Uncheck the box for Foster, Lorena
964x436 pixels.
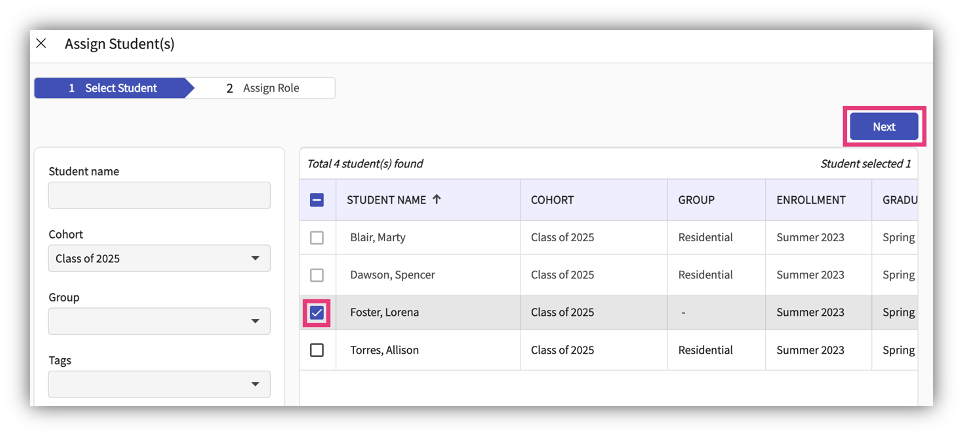[x=317, y=313]
